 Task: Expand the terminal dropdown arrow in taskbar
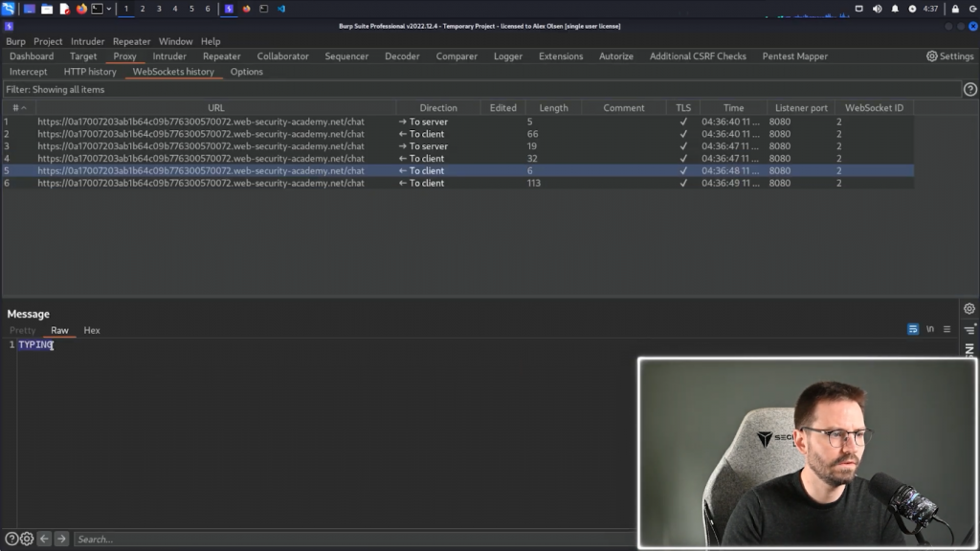(109, 9)
